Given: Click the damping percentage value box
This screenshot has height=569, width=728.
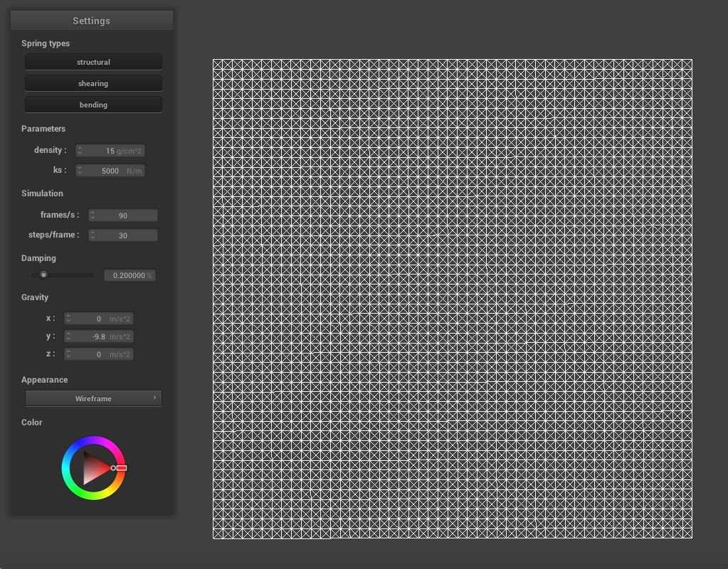Looking at the screenshot, I should (x=130, y=275).
